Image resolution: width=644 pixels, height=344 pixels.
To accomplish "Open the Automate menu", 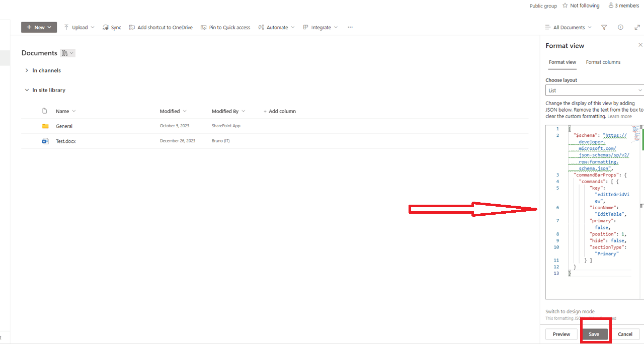I will pos(276,27).
